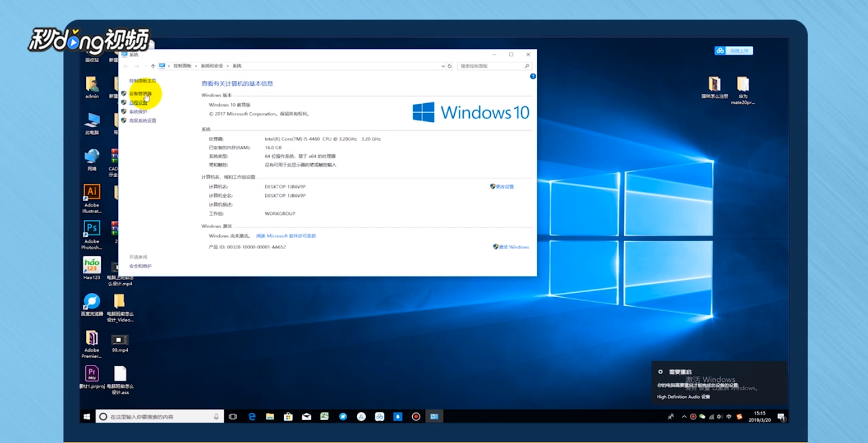868x443 pixels.
Task: Open Adobe Premiere desktop shortcut
Action: tap(92, 344)
